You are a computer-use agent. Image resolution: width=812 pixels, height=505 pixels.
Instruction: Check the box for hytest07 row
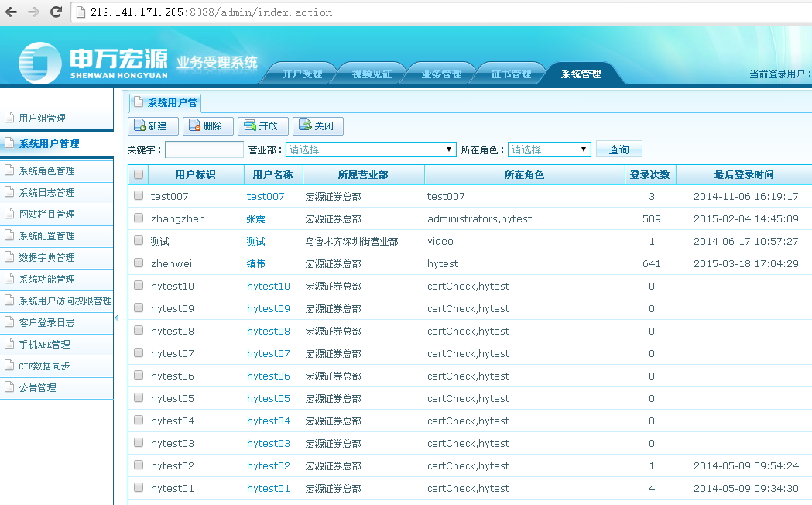(139, 352)
